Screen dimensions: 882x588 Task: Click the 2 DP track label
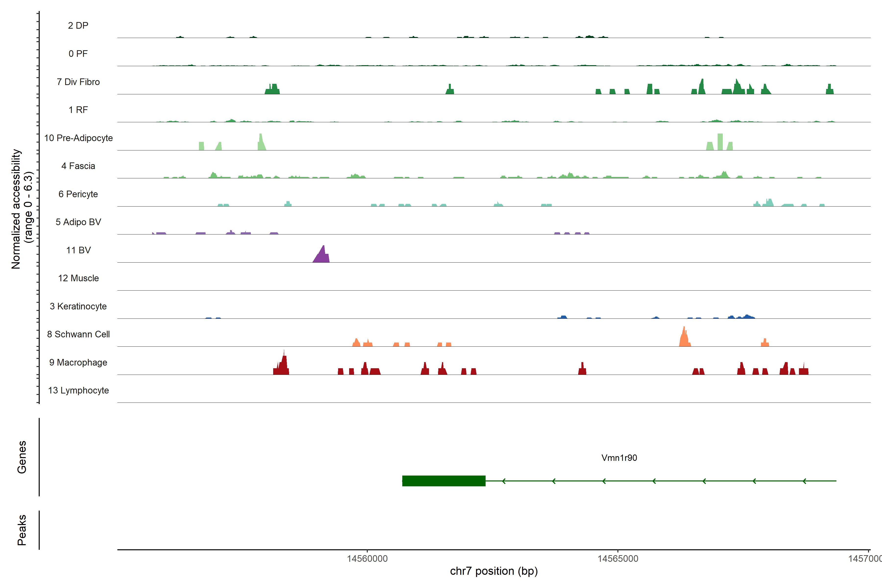point(78,25)
